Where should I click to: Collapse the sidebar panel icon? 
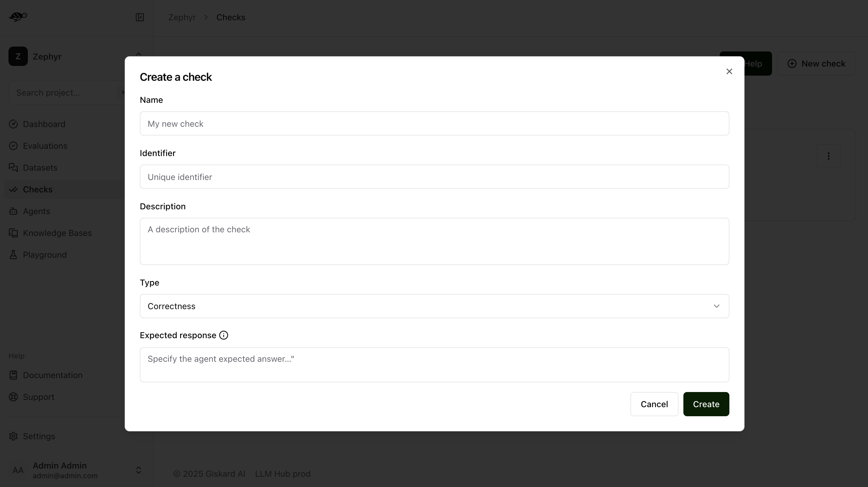click(x=140, y=17)
